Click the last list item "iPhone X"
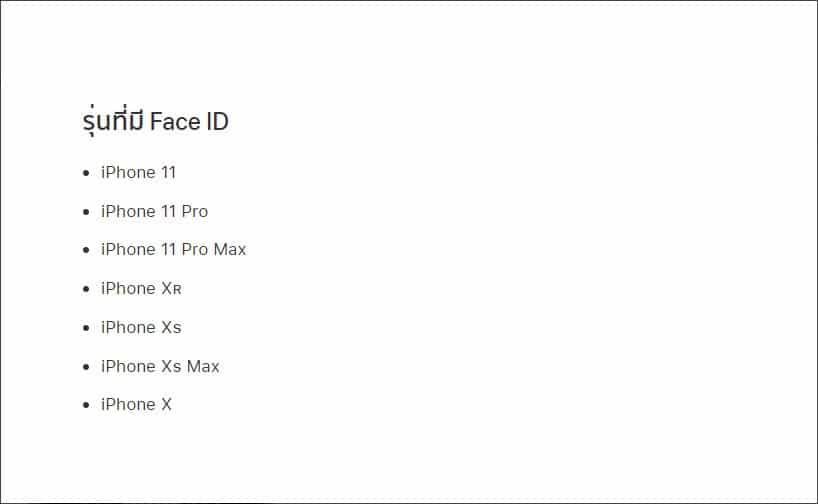This screenshot has width=818, height=504. click(136, 404)
